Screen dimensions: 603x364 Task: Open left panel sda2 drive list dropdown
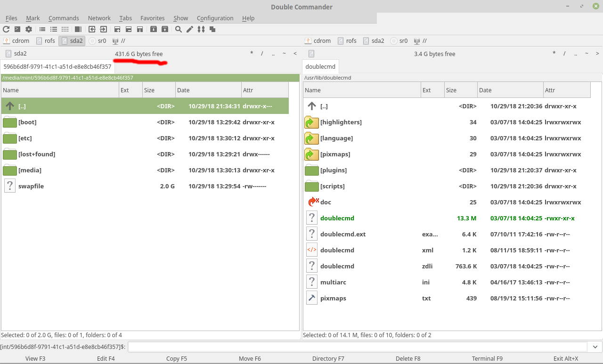point(16,54)
